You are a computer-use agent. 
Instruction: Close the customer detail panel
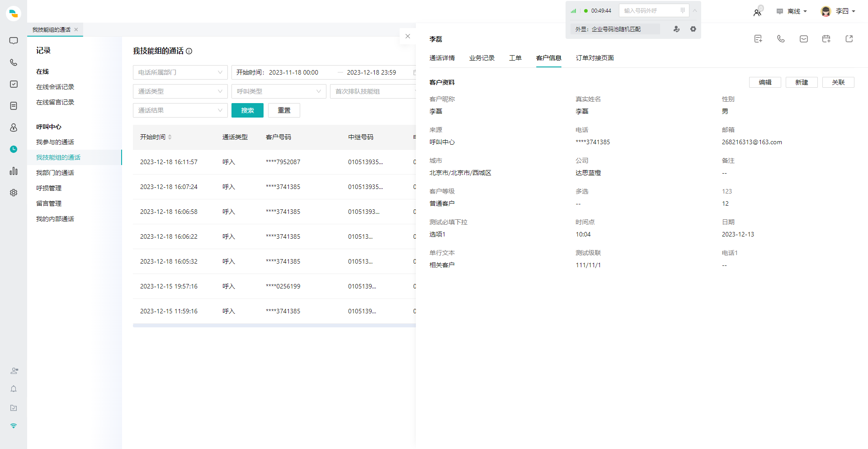point(408,36)
